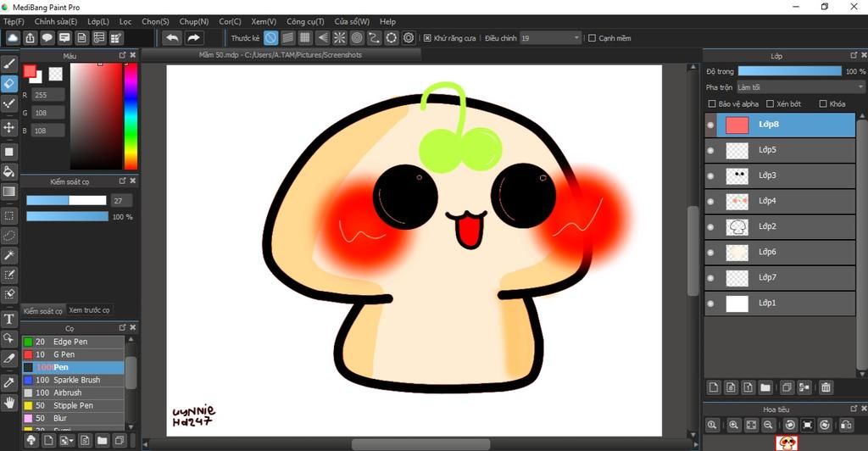Screen dimensions: 868x451
Task: Select the Sparkle Brush
Action: click(x=73, y=380)
